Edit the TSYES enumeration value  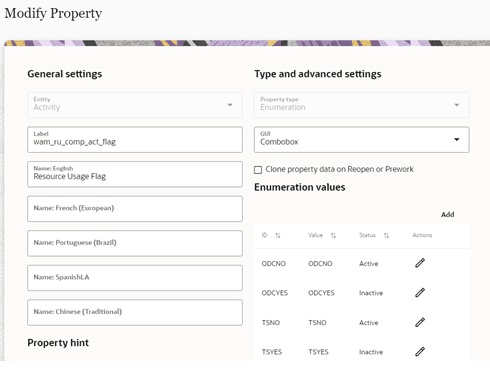coord(420,352)
